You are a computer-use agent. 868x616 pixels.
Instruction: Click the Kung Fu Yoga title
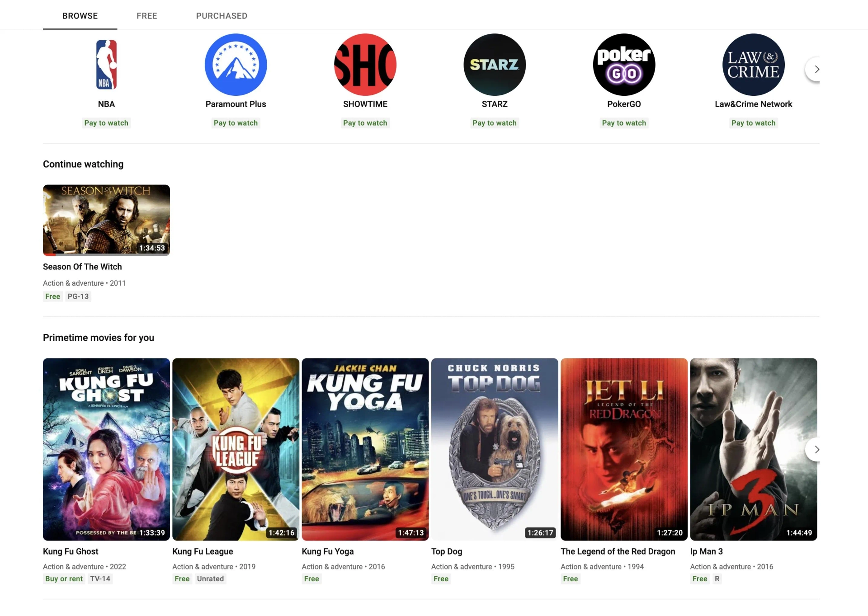pos(327,551)
